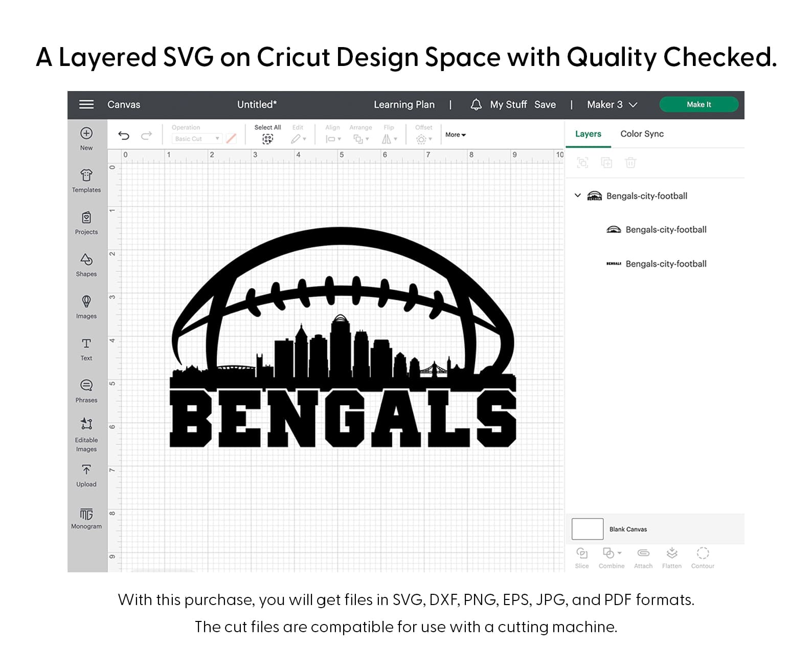This screenshot has height=669, width=812.
Task: Click the Select All icon
Action: pos(267,139)
